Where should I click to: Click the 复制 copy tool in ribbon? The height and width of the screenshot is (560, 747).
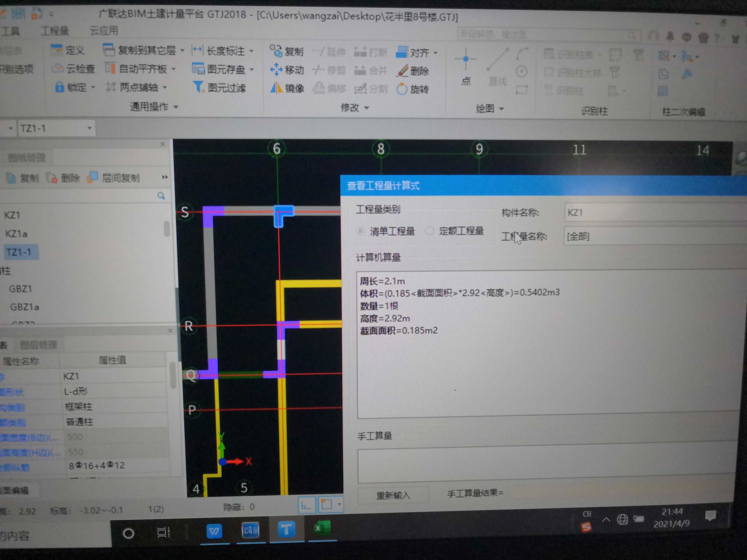tap(286, 51)
